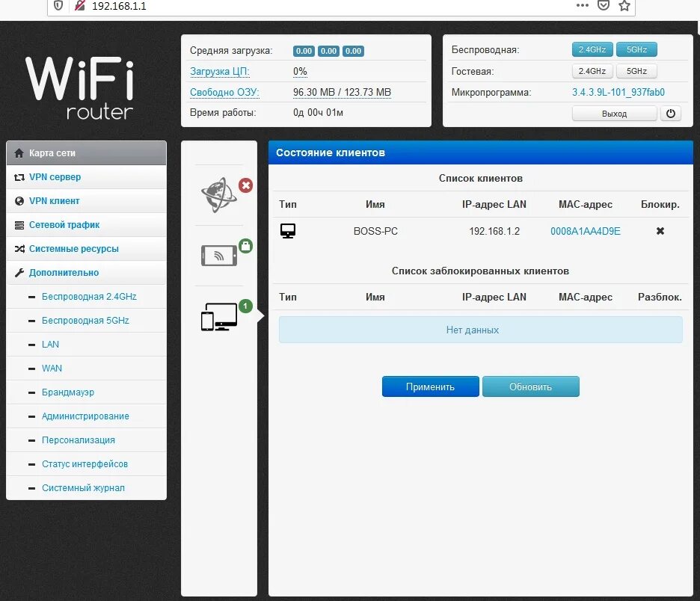
Task: Click the Разблок. column header in blocked list
Action: tap(660, 298)
